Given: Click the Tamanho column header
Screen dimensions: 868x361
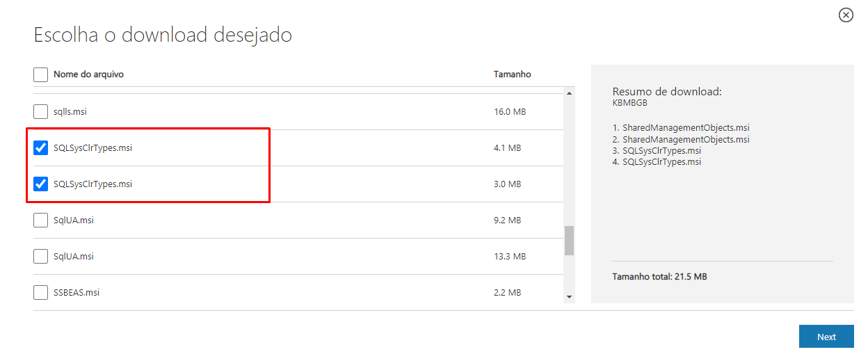Looking at the screenshot, I should [512, 74].
